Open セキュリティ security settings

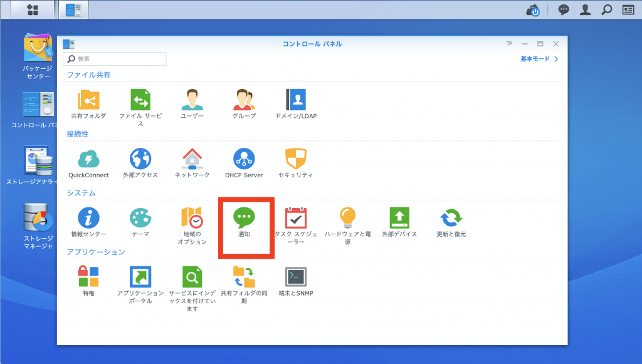tap(295, 159)
